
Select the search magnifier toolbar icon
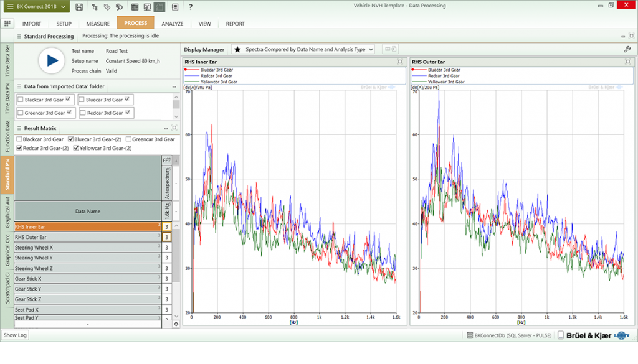click(119, 6)
